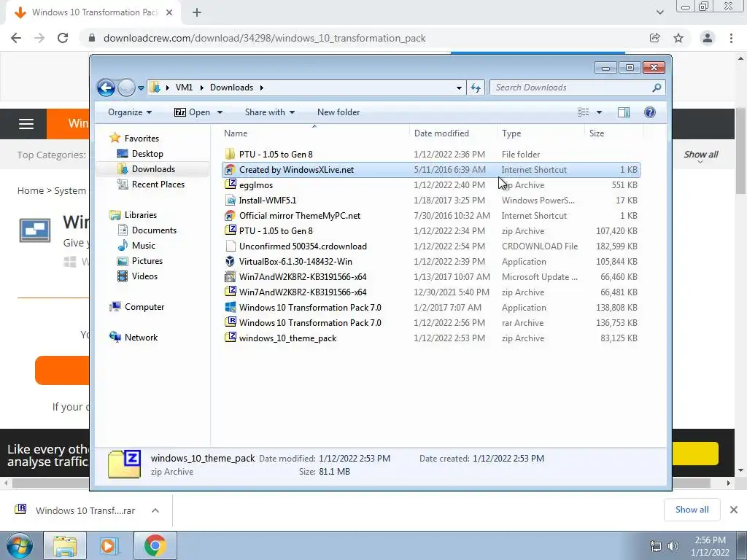The height and width of the screenshot is (560, 747).
Task: Click the magnifier icon in Search Downloads
Action: click(x=657, y=87)
